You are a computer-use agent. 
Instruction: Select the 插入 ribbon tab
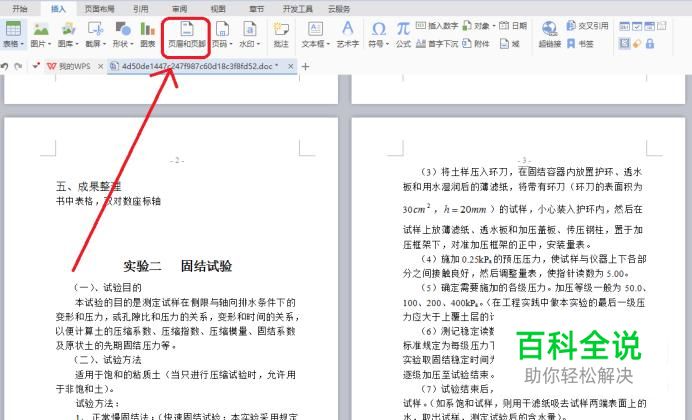pos(58,8)
